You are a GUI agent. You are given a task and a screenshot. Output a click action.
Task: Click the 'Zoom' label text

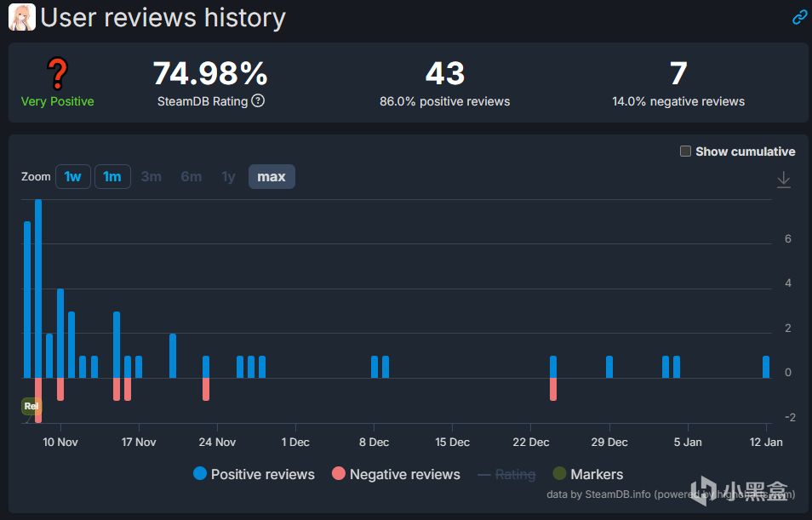(x=36, y=177)
